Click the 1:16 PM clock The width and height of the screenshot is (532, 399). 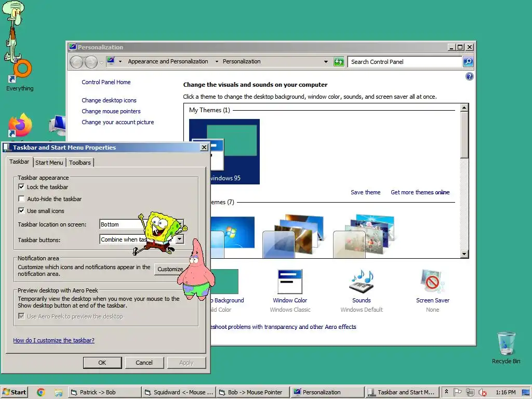coord(506,393)
